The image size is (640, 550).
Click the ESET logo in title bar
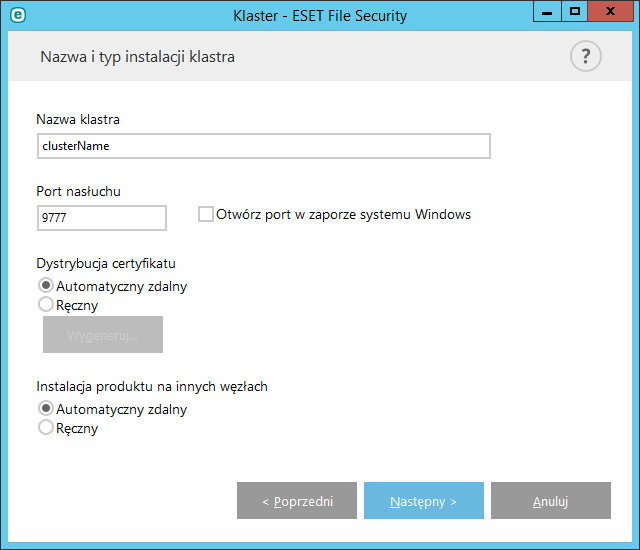coord(18,15)
